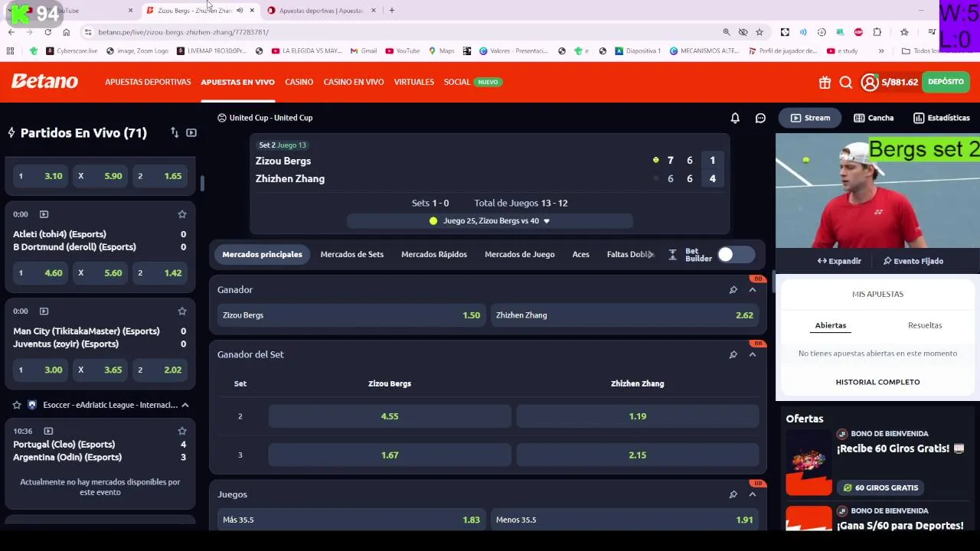Click the notification bell icon
This screenshot has height=551, width=980.
[735, 118]
